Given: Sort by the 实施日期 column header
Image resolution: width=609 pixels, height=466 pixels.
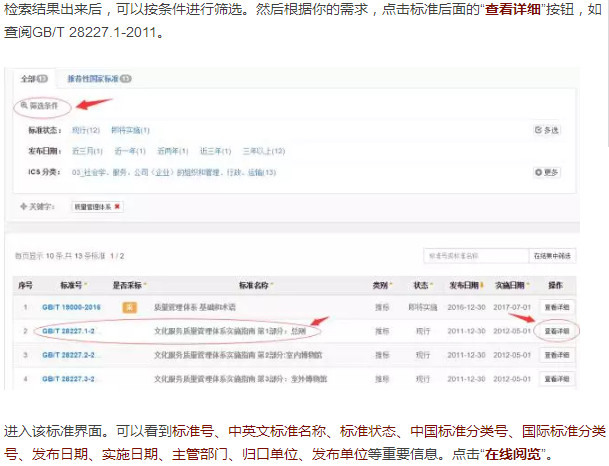Looking at the screenshot, I should coord(511,285).
